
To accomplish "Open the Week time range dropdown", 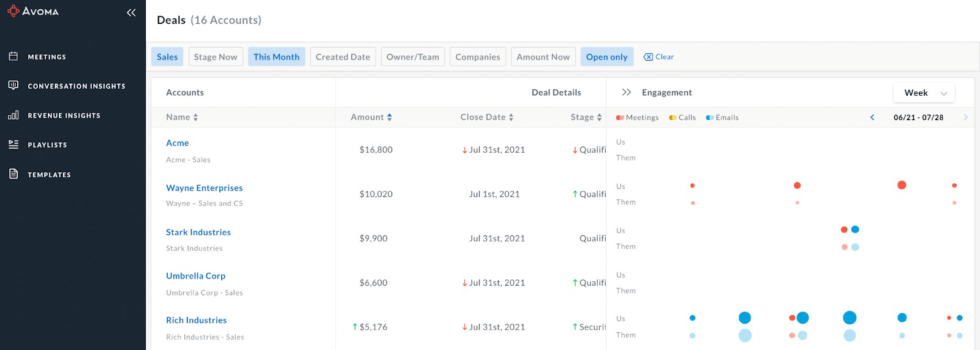I will point(924,93).
